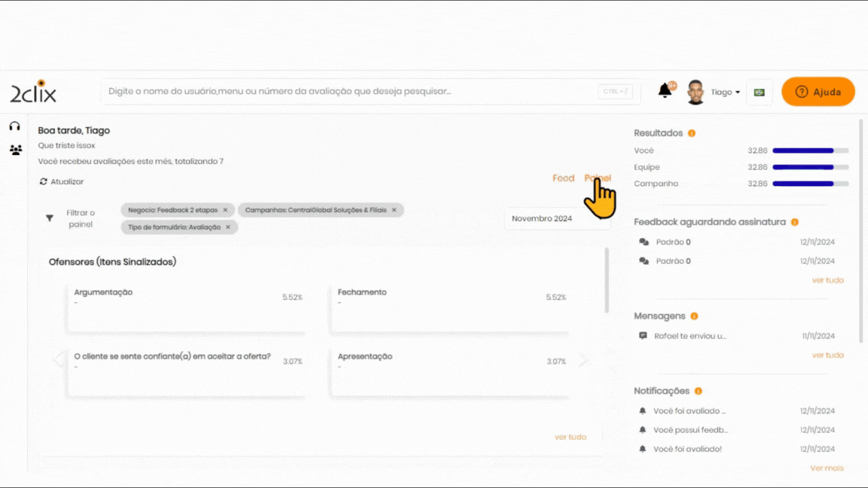The image size is (868, 488).
Task: Switch to the Painel tab
Action: tap(597, 178)
